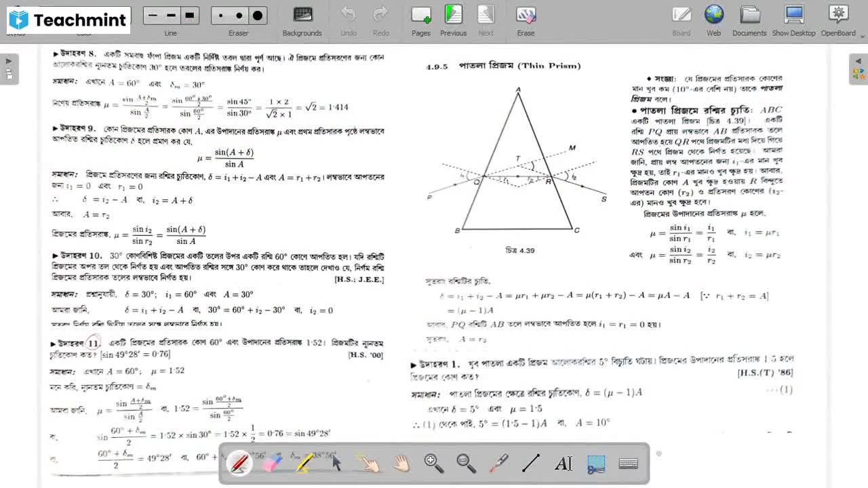Open the virtual keyboard
The height and width of the screenshot is (488, 868).
[x=629, y=464]
